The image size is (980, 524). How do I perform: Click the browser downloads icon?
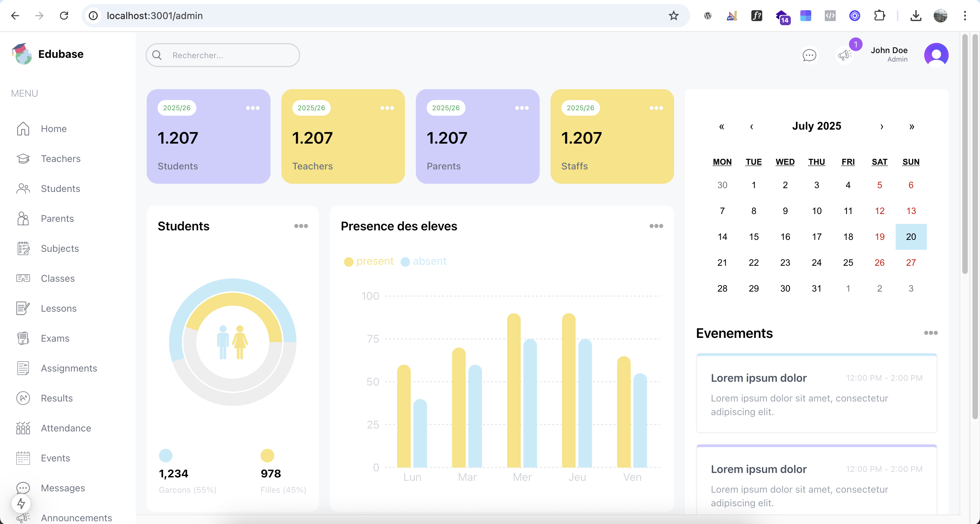tap(916, 16)
